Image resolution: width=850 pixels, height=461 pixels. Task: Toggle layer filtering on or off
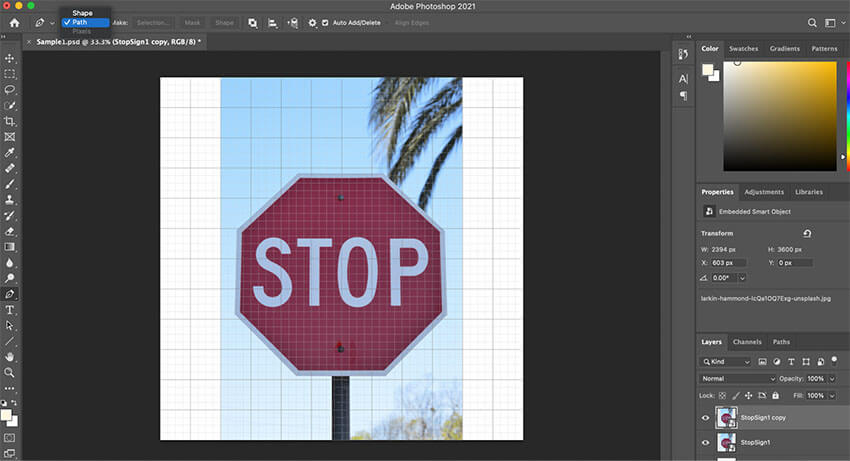(834, 360)
